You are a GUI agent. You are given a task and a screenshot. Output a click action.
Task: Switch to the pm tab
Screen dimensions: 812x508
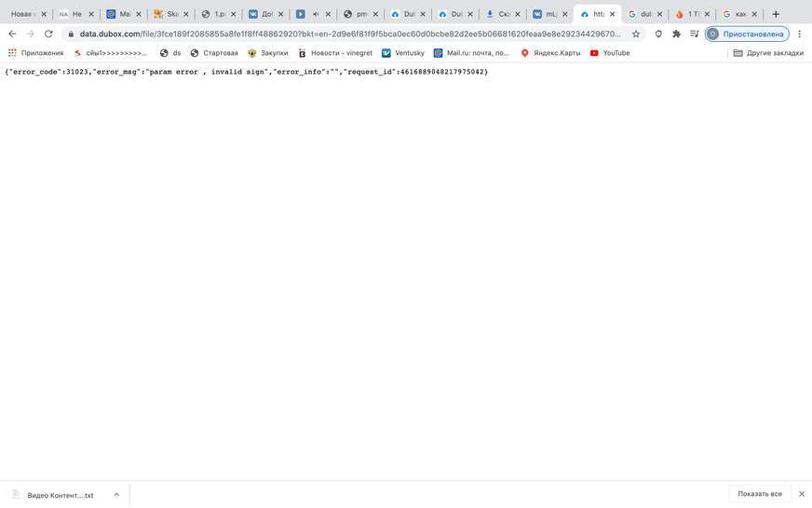[358, 14]
